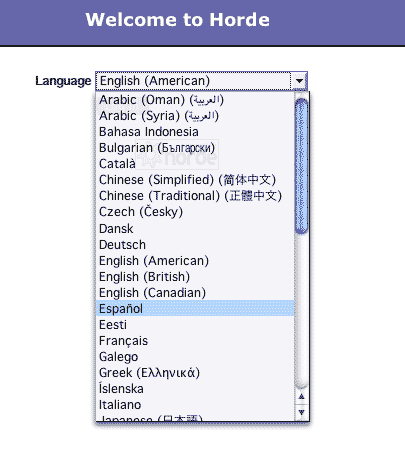Select Chinese (Traditional) option
The width and height of the screenshot is (405, 465).
pyautogui.click(x=195, y=196)
